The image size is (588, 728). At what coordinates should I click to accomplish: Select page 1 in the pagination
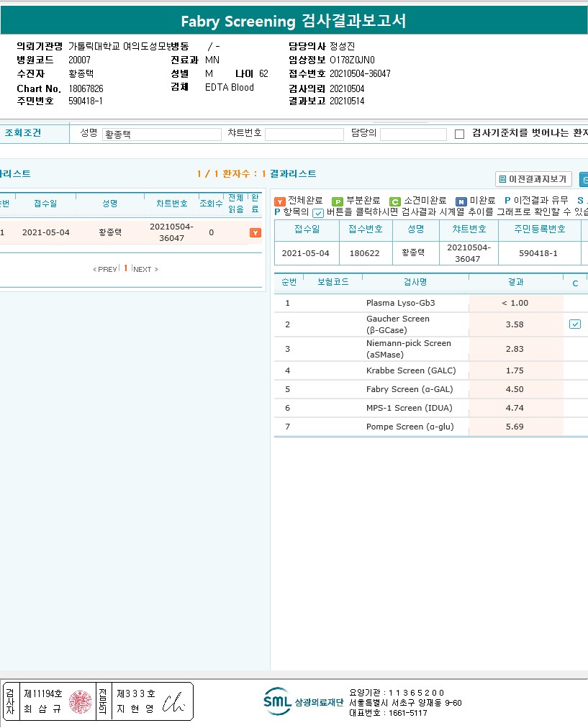tap(125, 268)
